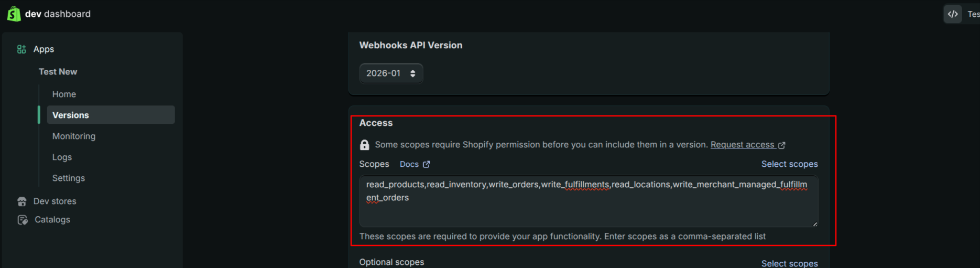980x268 pixels.
Task: Follow the Request access link
Action: point(742,145)
